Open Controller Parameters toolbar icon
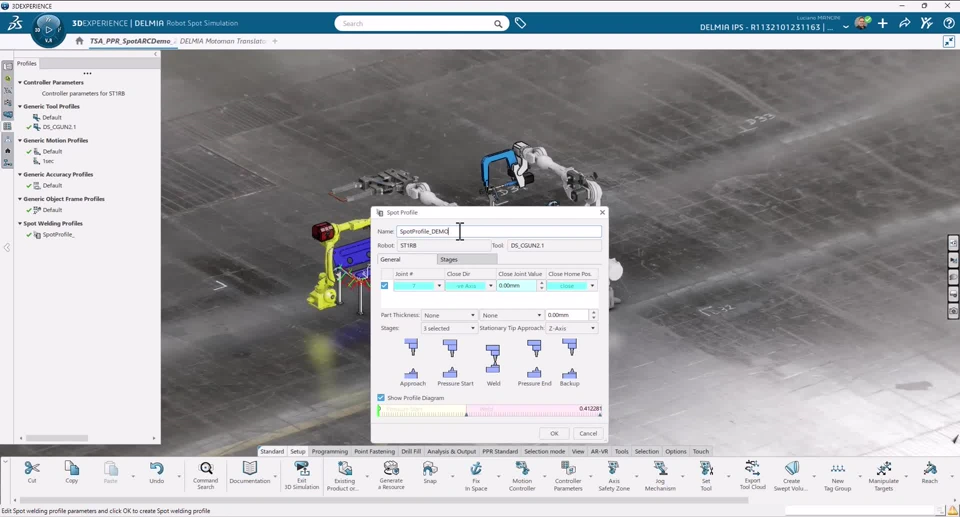Screen dimensions: 960x517 (568, 469)
